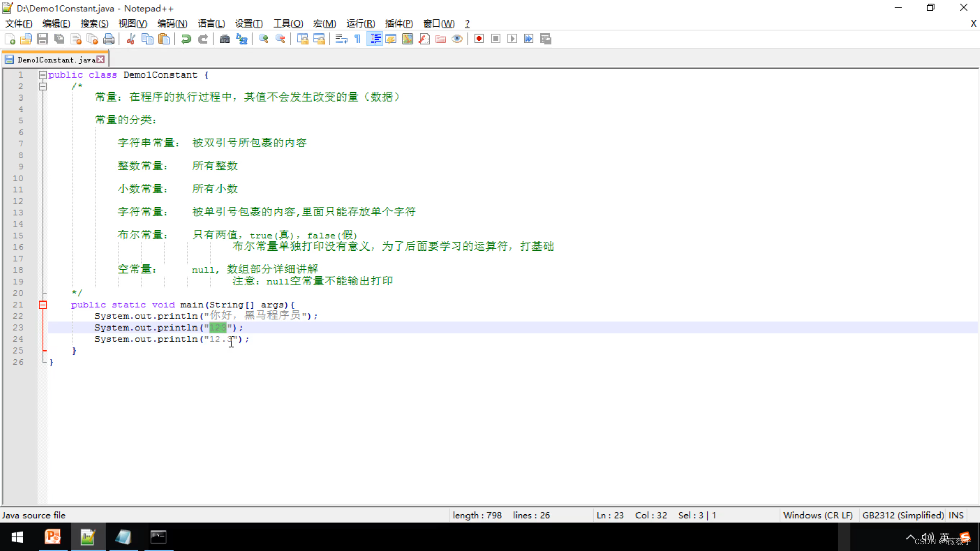The height and width of the screenshot is (551, 980).
Task: Toggle Word Wrap toolbar button
Action: [x=341, y=39]
